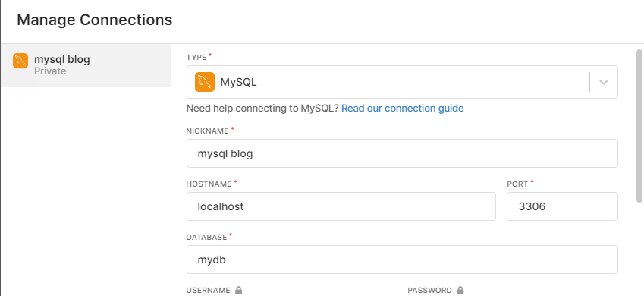Open the Read our connection guide link

click(403, 108)
